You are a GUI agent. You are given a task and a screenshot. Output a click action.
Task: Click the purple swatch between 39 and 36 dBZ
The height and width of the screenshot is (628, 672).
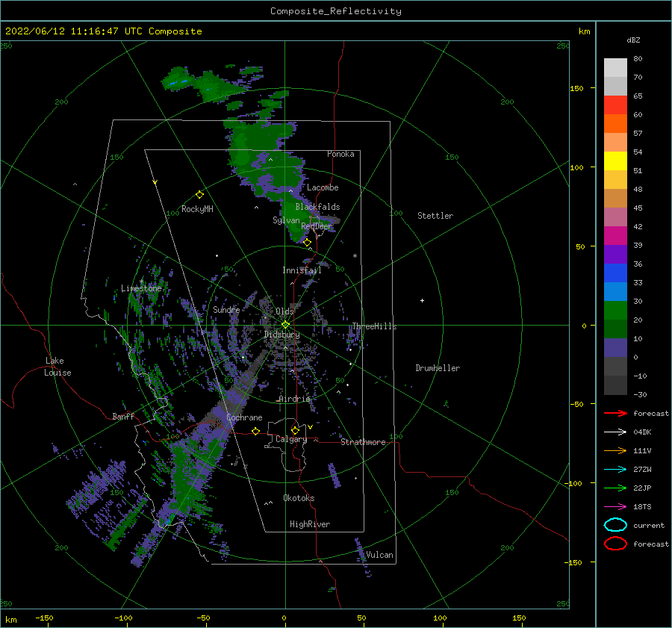[x=615, y=255]
